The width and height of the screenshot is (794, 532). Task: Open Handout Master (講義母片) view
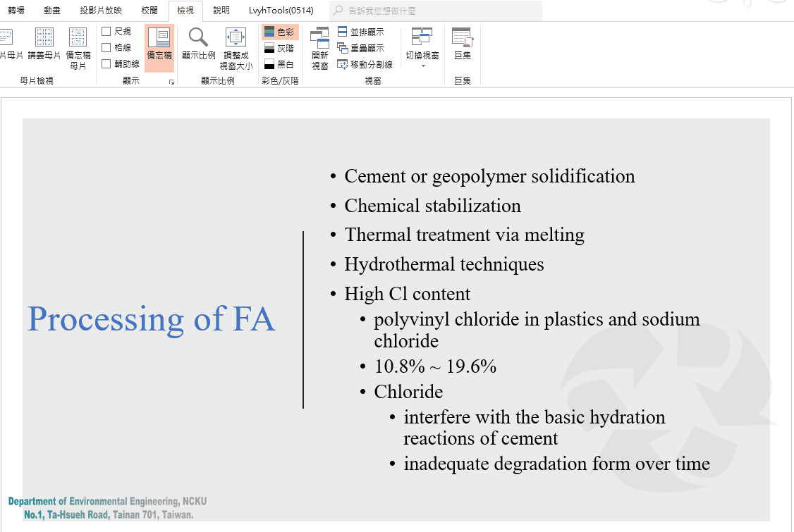(x=44, y=44)
